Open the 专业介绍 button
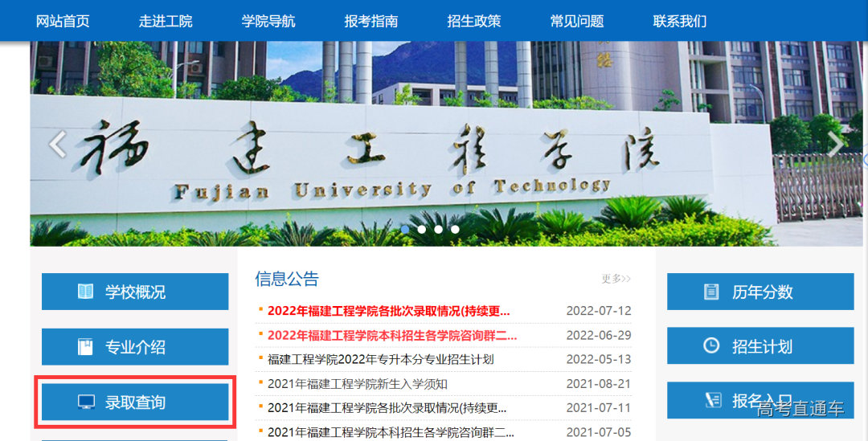The height and width of the screenshot is (441, 868). point(135,347)
